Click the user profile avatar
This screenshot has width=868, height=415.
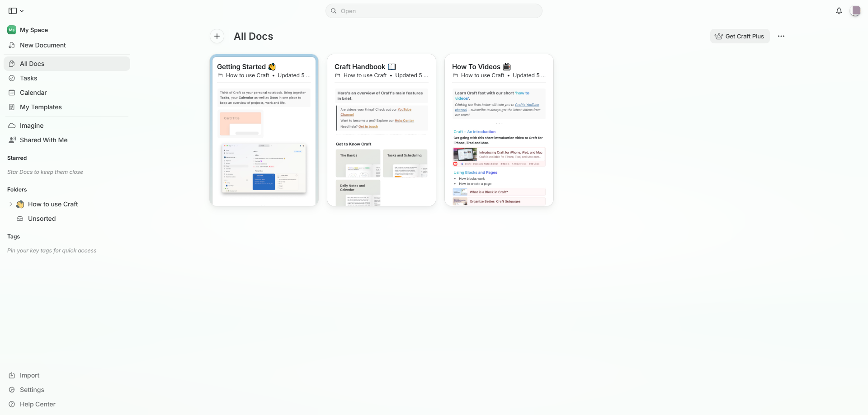[856, 11]
